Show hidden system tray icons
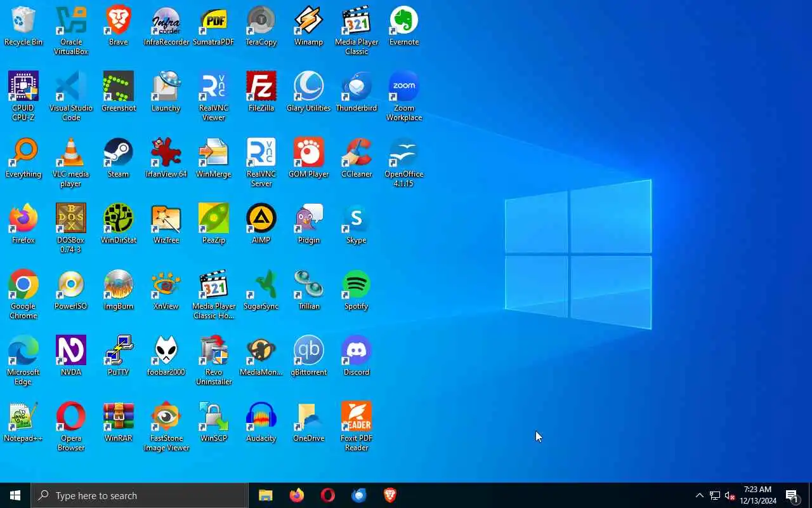Image resolution: width=812 pixels, height=508 pixels. click(x=699, y=495)
